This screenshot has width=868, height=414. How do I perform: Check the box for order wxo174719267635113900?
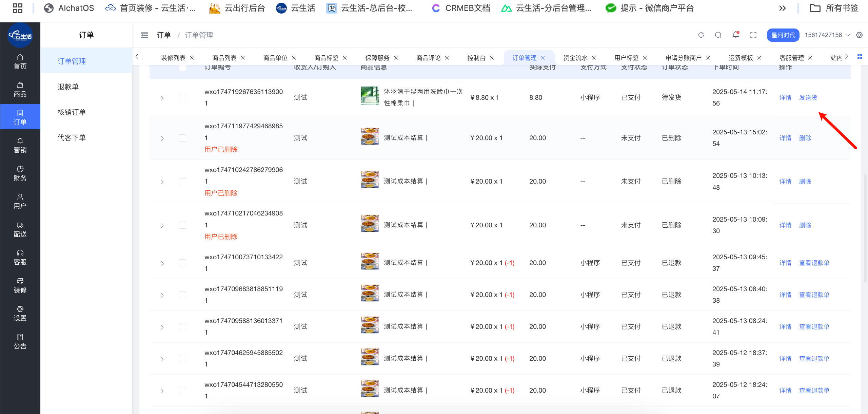(182, 98)
